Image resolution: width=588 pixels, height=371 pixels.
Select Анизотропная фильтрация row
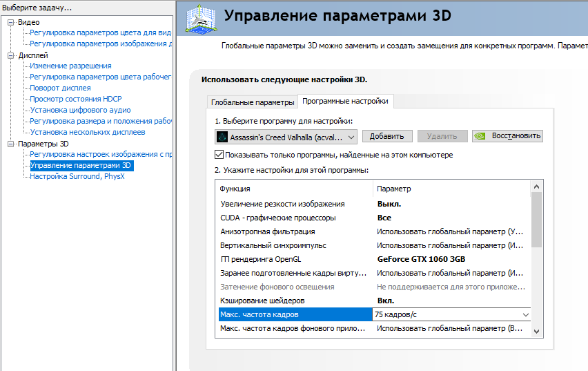click(374, 231)
